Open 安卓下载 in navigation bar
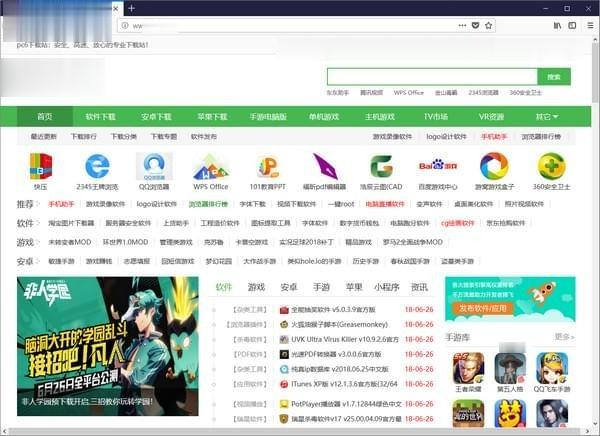 click(156, 116)
